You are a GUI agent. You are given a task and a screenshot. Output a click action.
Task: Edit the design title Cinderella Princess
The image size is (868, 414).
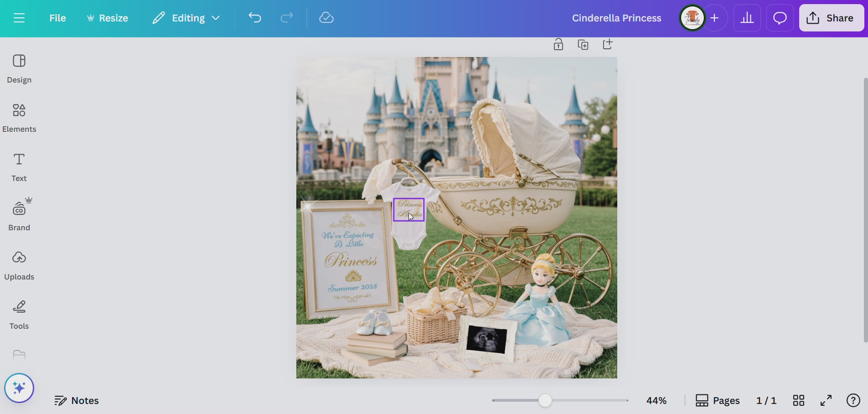coord(616,18)
